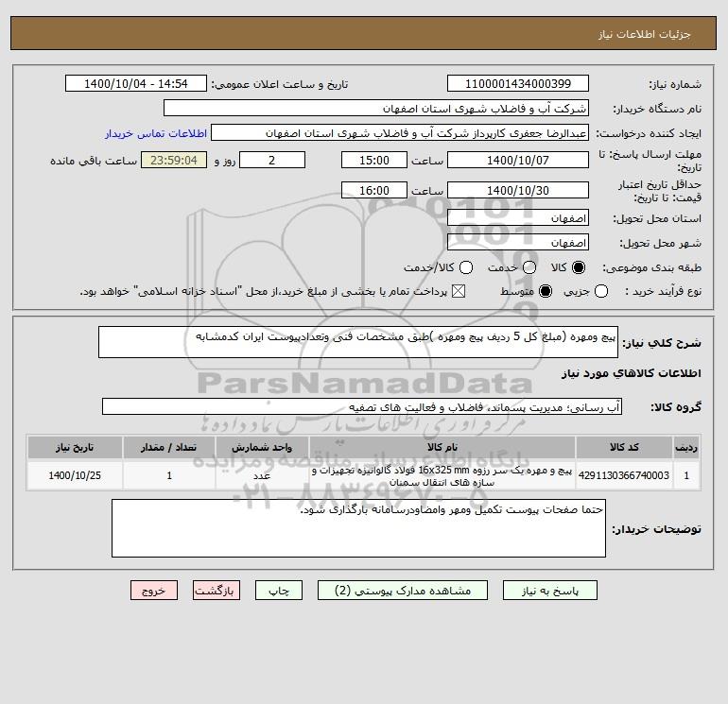The width and height of the screenshot is (728, 704).
Task: Open buyer contact info link
Action: [x=156, y=133]
